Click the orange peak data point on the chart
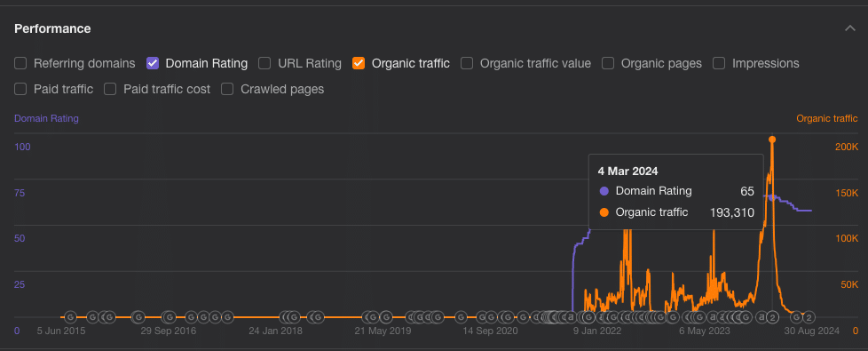 772,140
